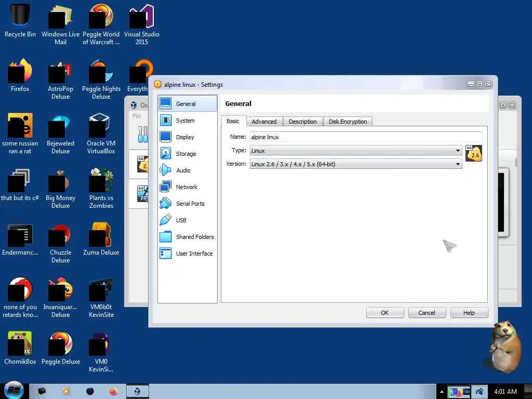Screen dimensions: 532x399
Task: Click the OK button
Action: [x=385, y=312]
